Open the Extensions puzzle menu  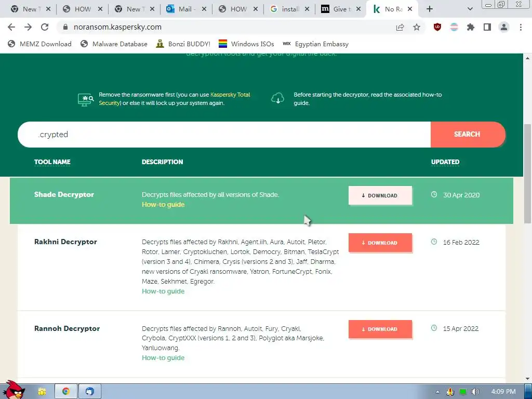(471, 27)
